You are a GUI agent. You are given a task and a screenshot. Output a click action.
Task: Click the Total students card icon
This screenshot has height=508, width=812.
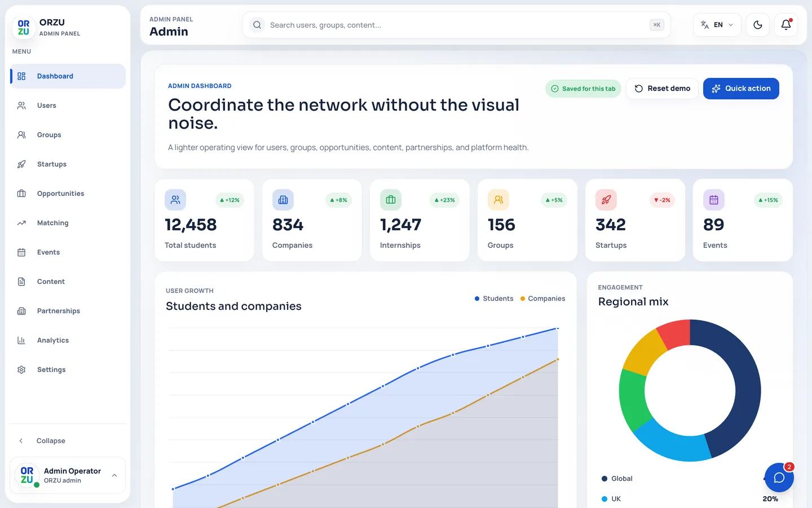(x=175, y=200)
